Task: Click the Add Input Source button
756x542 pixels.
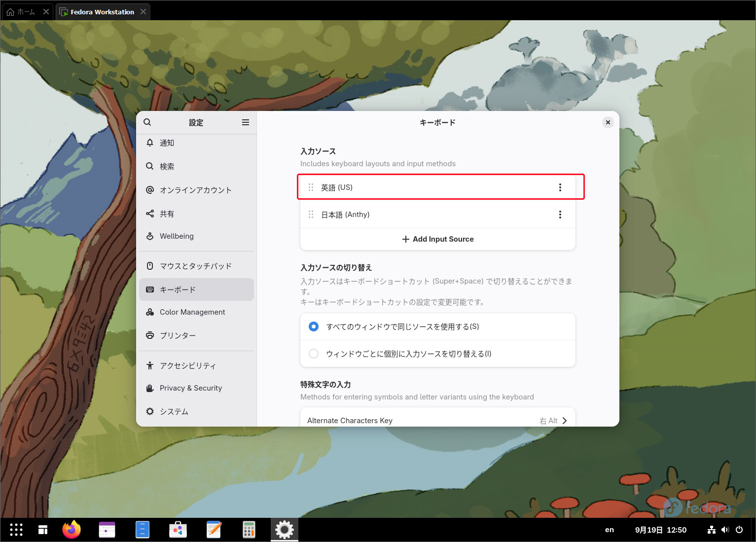Action: coord(438,239)
